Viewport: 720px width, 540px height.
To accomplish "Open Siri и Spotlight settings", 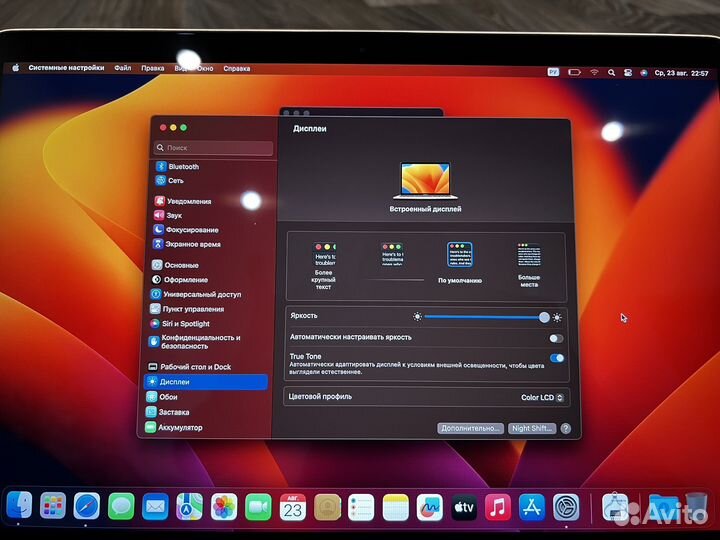I will [180, 324].
